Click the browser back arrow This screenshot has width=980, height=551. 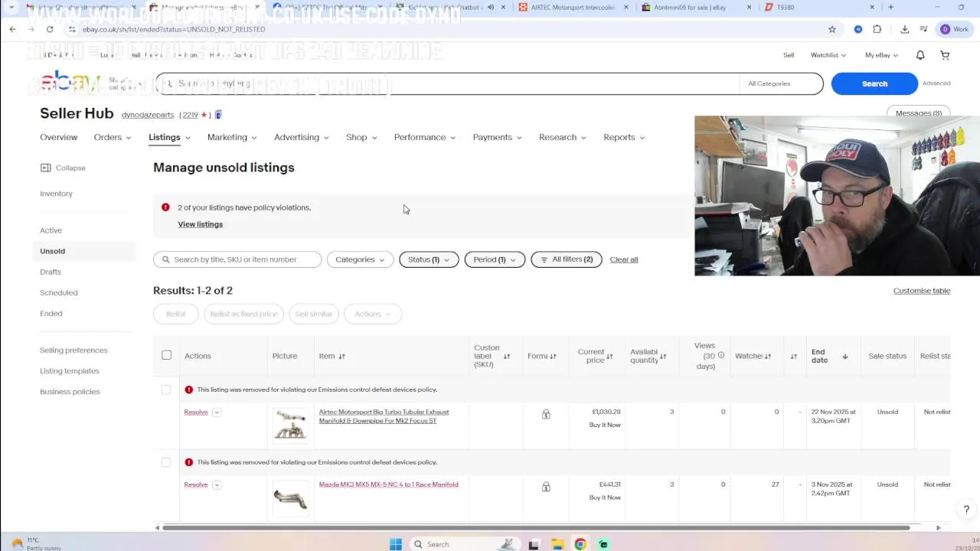pos(12,29)
